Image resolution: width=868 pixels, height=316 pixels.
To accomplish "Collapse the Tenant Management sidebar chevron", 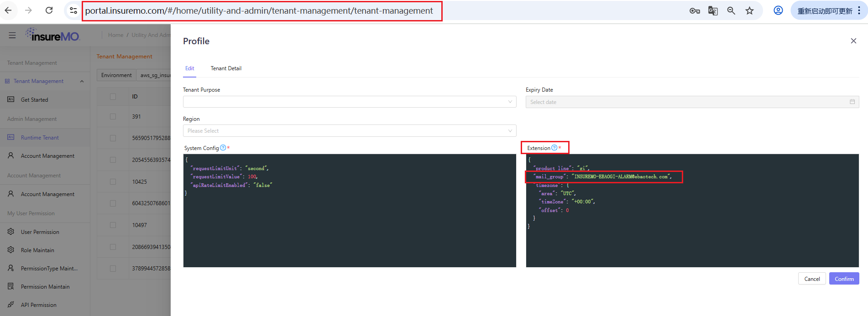I will tap(82, 81).
